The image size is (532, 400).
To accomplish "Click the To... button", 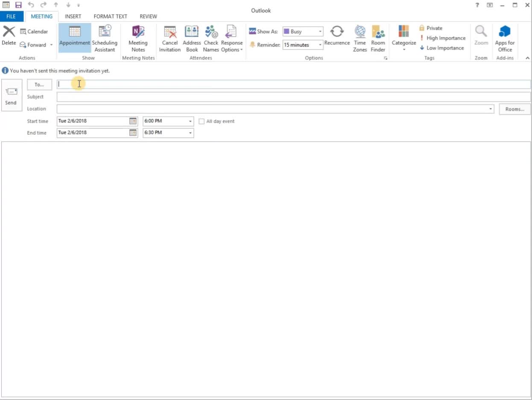I will (x=39, y=85).
